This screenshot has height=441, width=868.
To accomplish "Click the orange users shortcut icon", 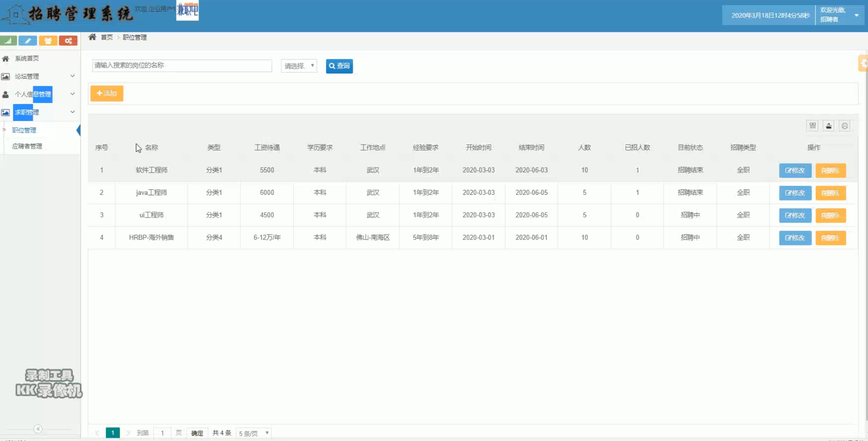I will click(48, 41).
